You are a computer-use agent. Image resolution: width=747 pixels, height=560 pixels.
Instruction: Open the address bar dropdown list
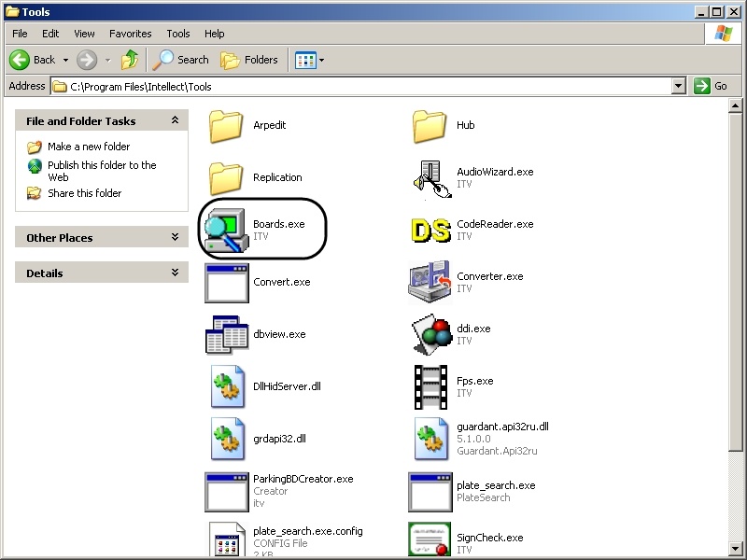[x=679, y=86]
